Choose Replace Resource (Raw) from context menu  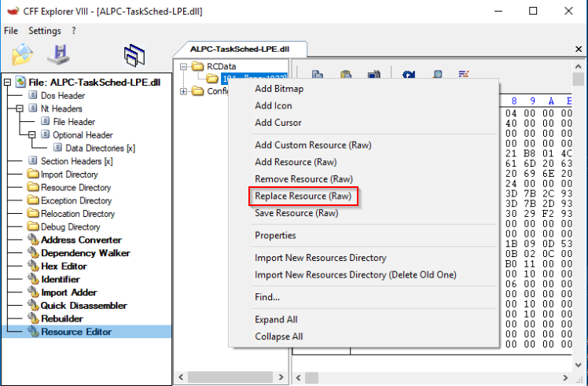pyautogui.click(x=303, y=196)
